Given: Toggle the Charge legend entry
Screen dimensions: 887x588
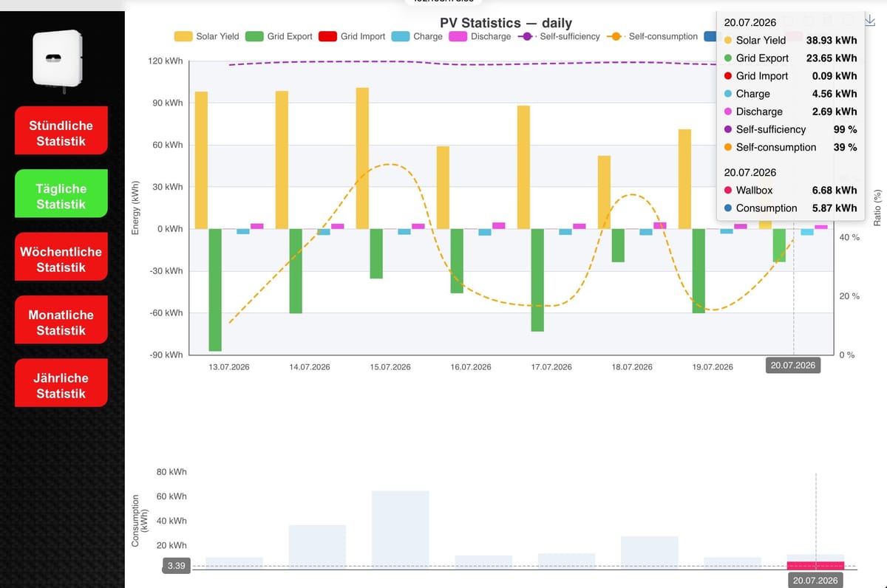Looking at the screenshot, I should click(x=417, y=36).
